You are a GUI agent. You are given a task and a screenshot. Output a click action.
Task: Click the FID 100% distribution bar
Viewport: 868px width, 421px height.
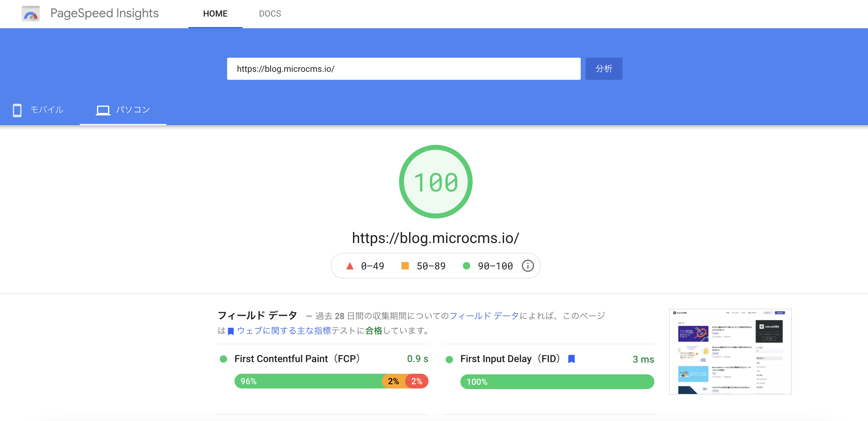point(557,382)
